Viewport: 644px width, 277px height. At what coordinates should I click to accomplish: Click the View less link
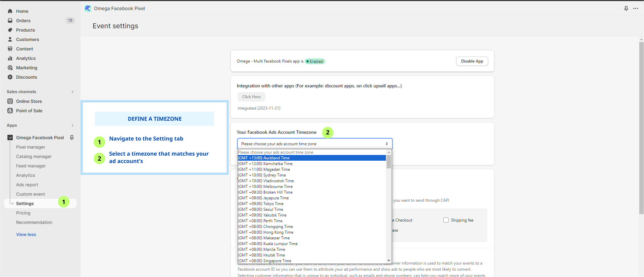(26, 234)
